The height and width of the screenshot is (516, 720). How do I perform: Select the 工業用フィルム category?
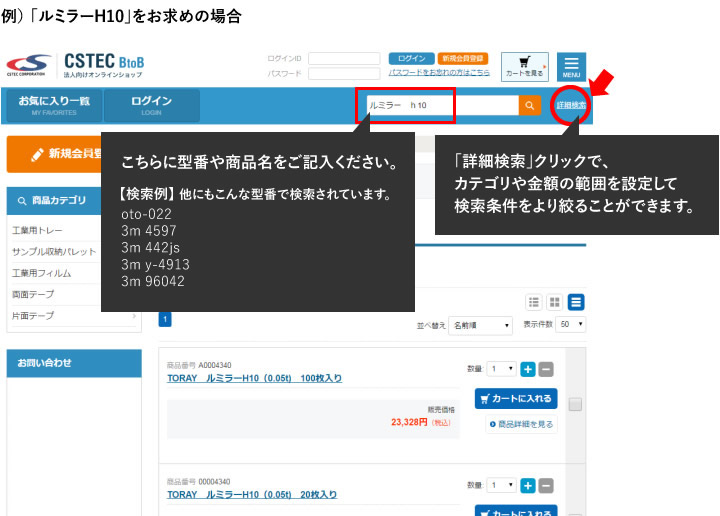click(41, 273)
